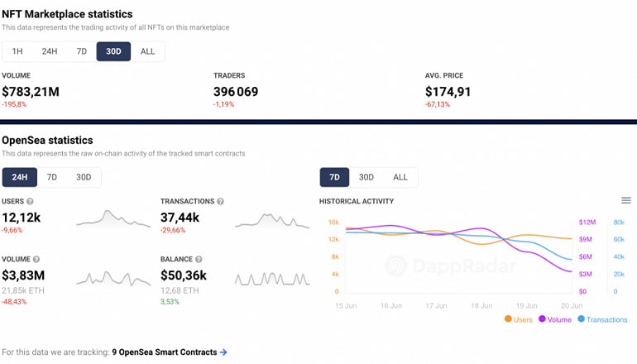Click the help icon beside BALANCE label
637x364 pixels.
(199, 259)
